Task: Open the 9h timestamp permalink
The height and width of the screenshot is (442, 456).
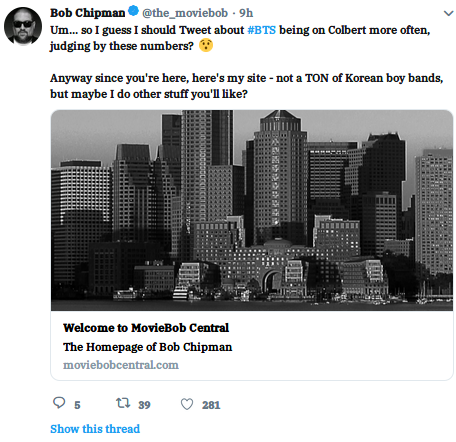Action: (x=246, y=13)
